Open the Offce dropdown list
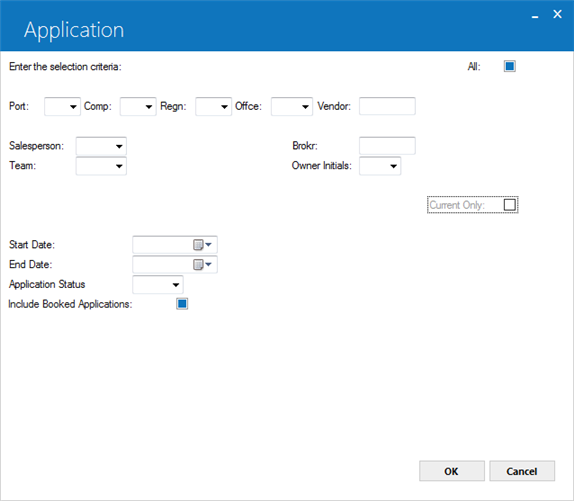Image resolution: width=574 pixels, height=501 pixels. pos(292,106)
